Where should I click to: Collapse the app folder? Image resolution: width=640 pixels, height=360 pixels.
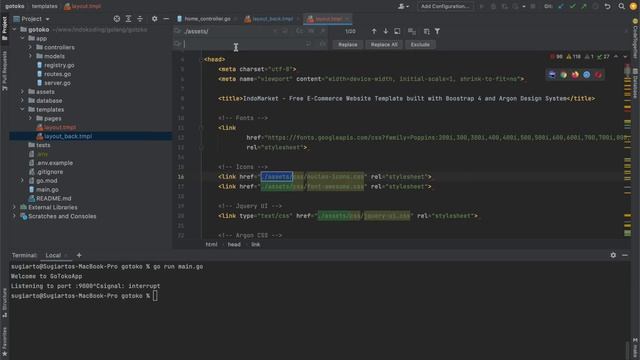[23, 38]
